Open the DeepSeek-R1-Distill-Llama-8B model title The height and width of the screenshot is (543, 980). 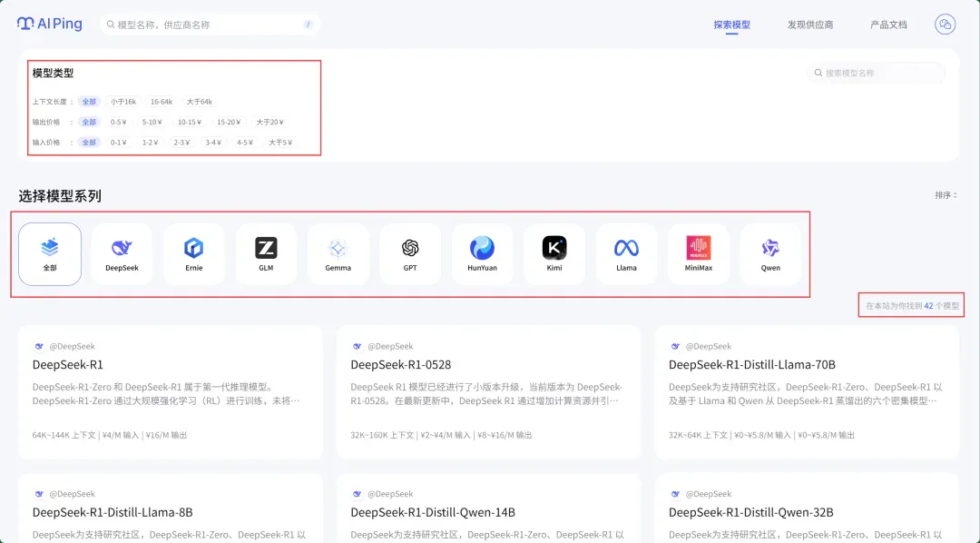pos(113,512)
